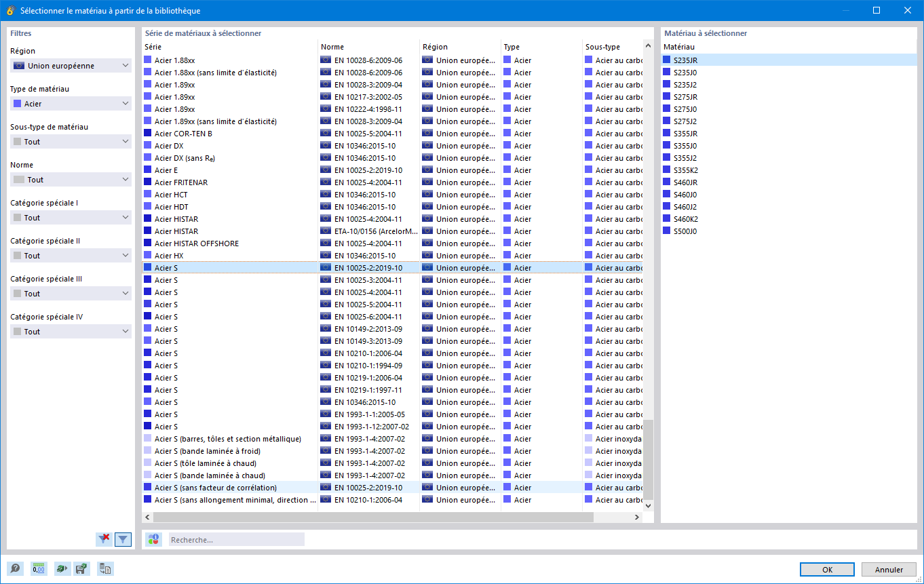Open help via the question mark icon

pyautogui.click(x=15, y=569)
